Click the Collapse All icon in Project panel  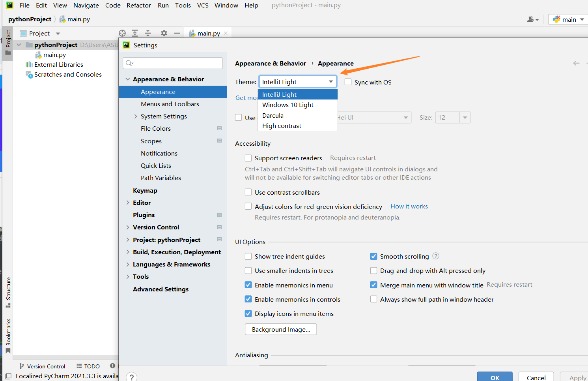coord(148,33)
